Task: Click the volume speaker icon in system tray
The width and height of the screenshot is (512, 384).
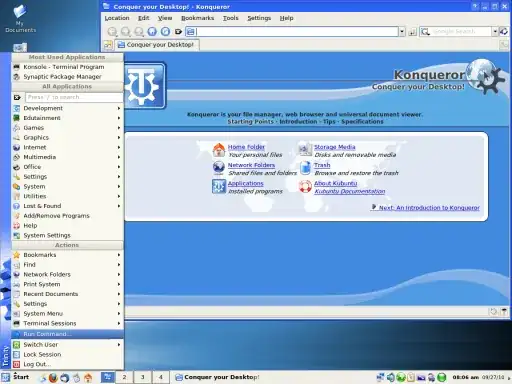Action: point(390,377)
